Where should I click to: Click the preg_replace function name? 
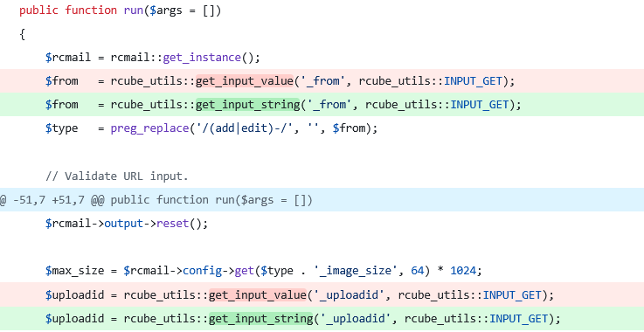[150, 128]
